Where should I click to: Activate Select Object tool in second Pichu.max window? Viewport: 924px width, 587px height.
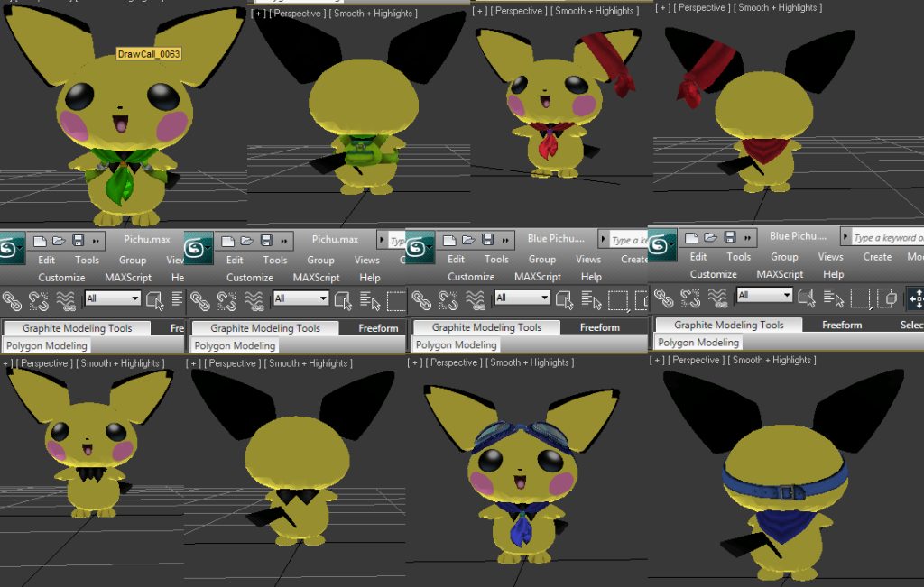[x=343, y=301]
